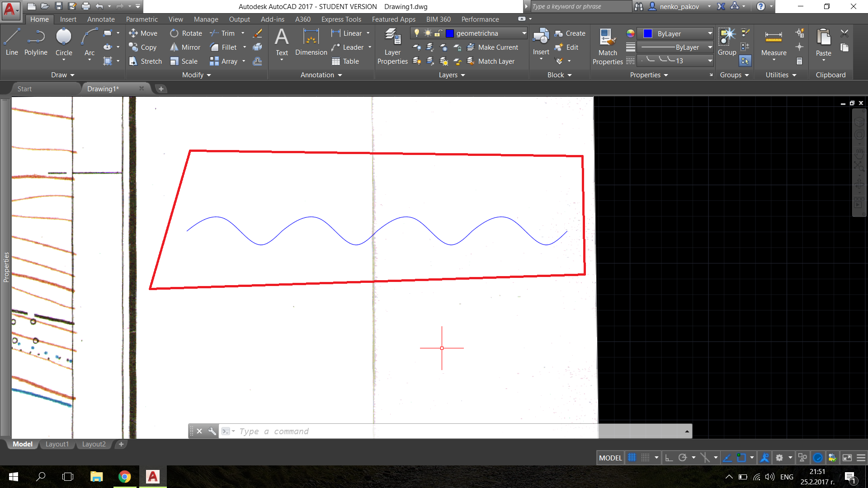Activate the Trim tool
The width and height of the screenshot is (868, 488).
(222, 33)
